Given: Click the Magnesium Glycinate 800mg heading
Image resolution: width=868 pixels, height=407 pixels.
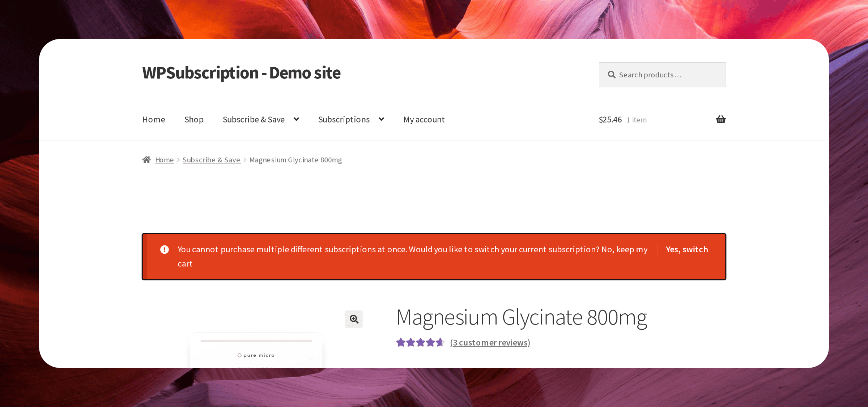Looking at the screenshot, I should (x=522, y=318).
